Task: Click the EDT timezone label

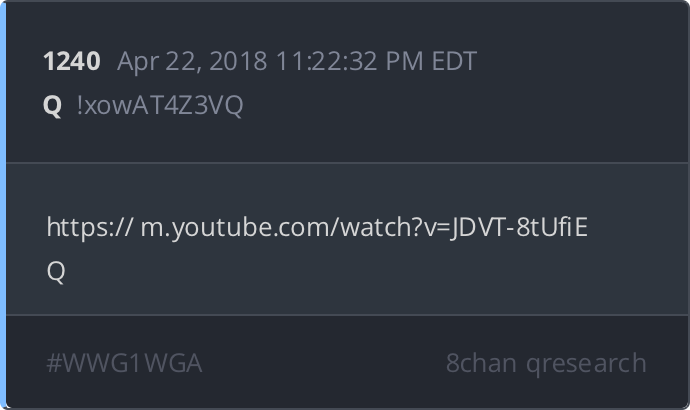Action: pos(454,61)
